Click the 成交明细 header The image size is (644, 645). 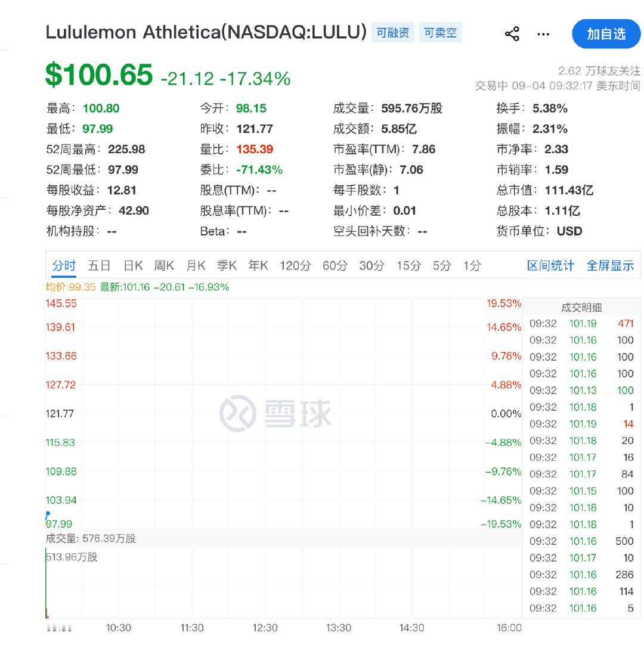(x=581, y=307)
